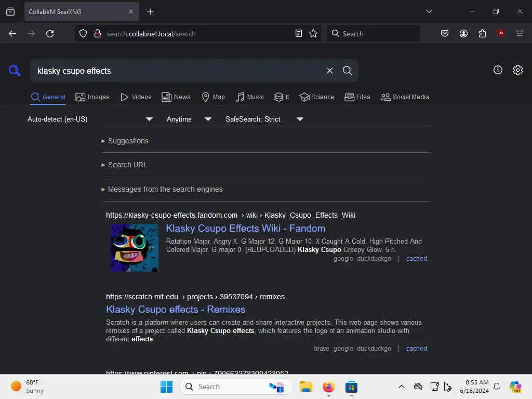532x399 pixels.
Task: Open SearXNG preferences gear icon
Action: [x=518, y=70]
